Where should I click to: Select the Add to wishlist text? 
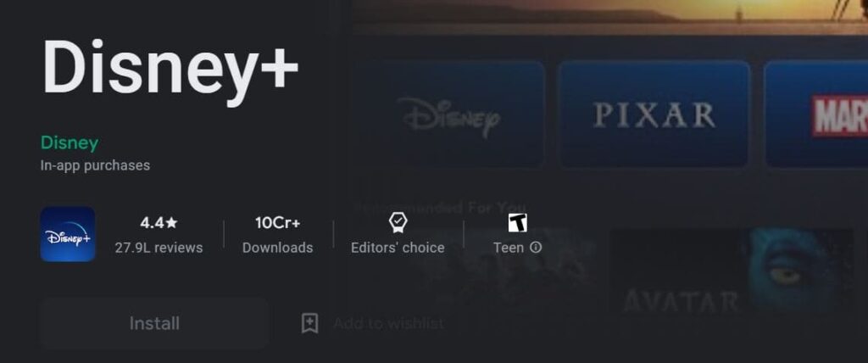(388, 323)
